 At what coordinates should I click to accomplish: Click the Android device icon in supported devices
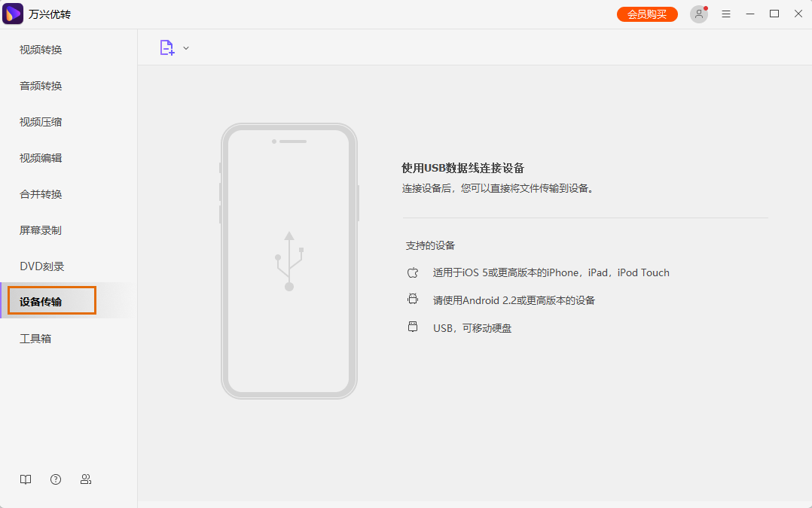[x=413, y=299]
